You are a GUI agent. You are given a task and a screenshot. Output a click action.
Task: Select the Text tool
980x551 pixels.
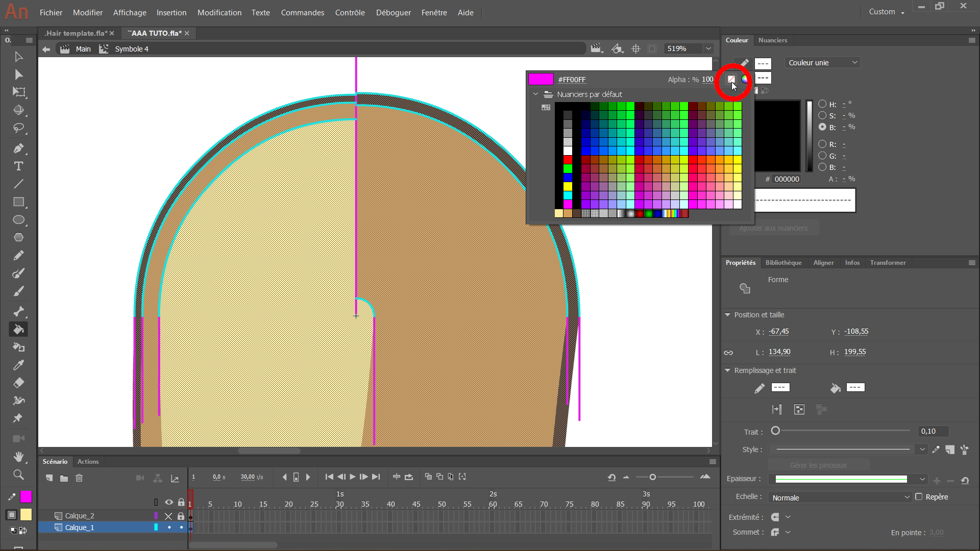pyautogui.click(x=18, y=166)
